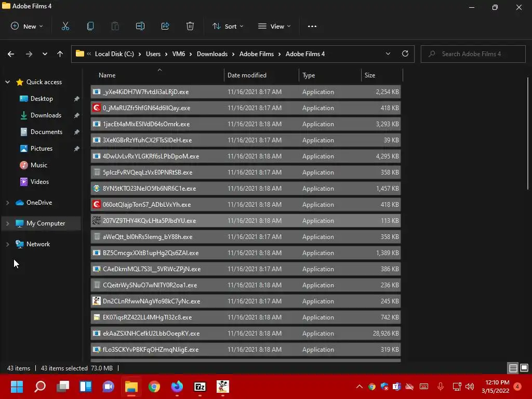
Task: Open the Teams Chat taskbar icon
Action: click(108, 387)
